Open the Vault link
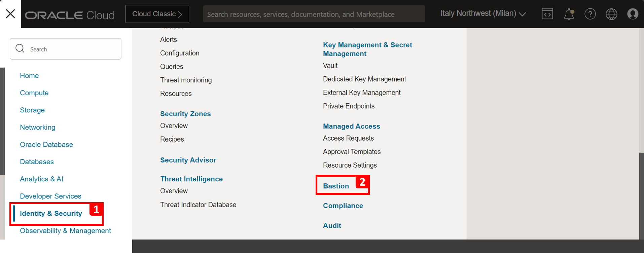 click(330, 66)
